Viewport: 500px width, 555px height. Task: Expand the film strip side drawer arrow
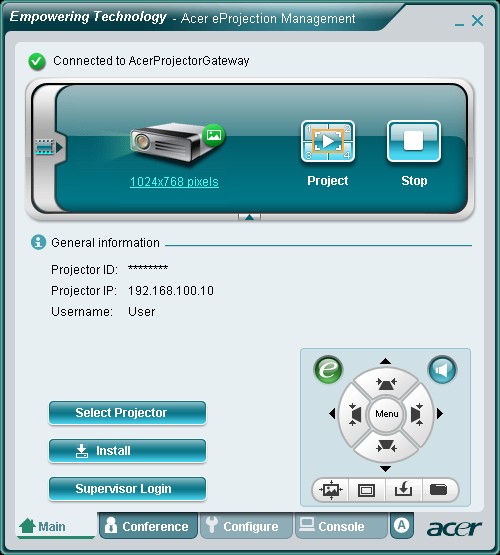click(49, 147)
